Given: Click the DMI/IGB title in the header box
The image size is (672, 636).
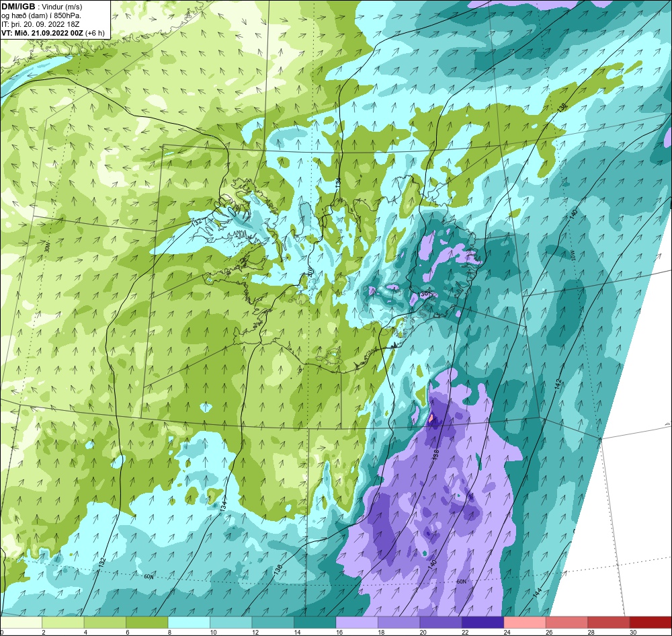Looking at the screenshot, I should [x=18, y=7].
